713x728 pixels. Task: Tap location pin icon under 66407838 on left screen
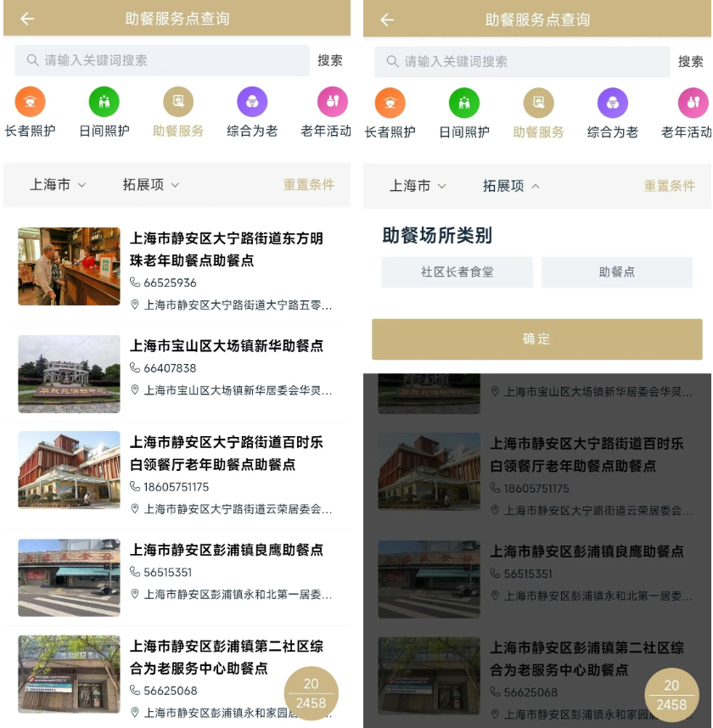[x=135, y=390]
